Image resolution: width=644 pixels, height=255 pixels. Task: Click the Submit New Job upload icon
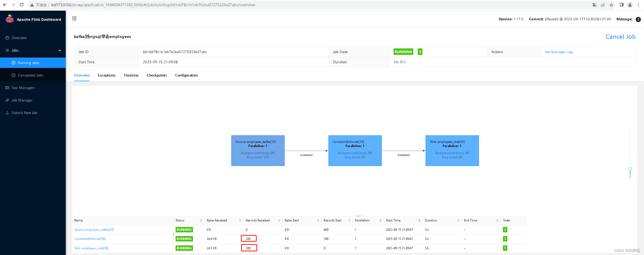(7, 113)
